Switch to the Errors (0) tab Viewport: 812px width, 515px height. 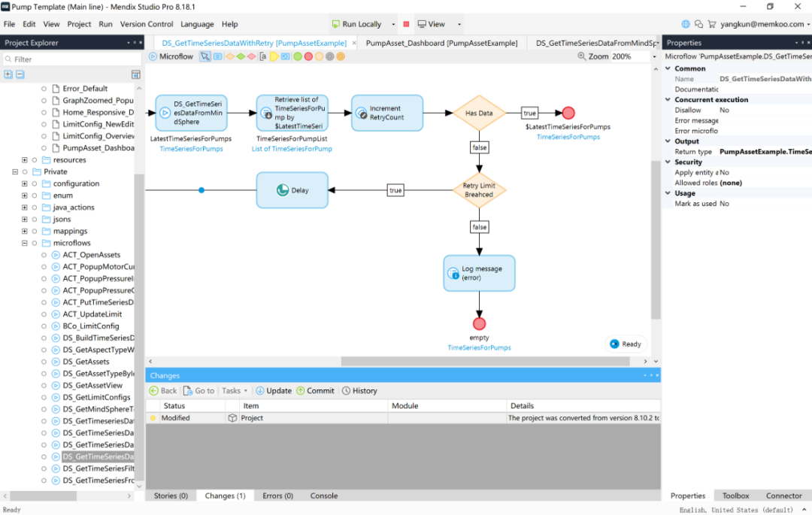click(x=277, y=496)
